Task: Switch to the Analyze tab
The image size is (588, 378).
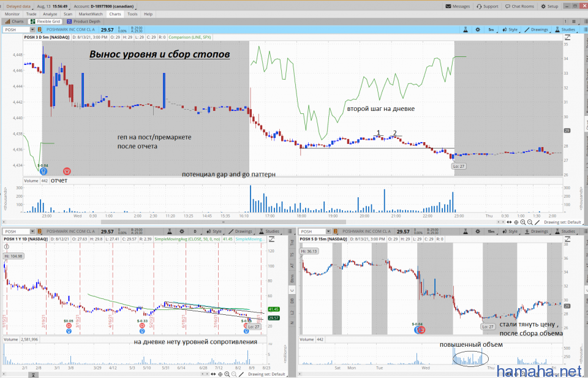Action: (50, 14)
